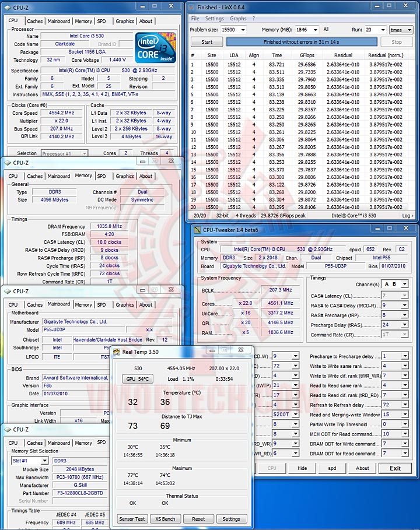Click the Start button in LinX

point(206,42)
